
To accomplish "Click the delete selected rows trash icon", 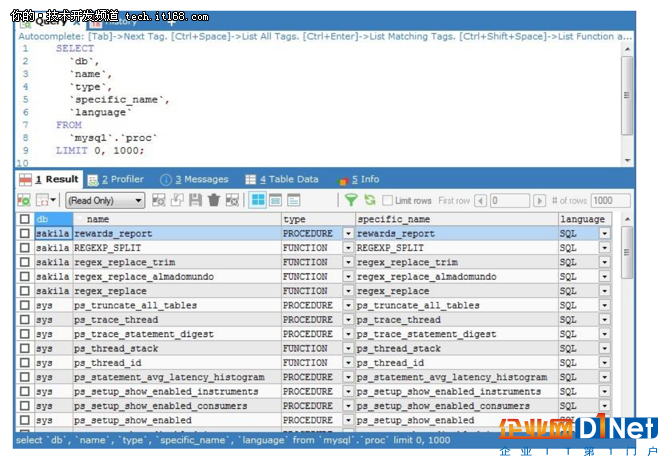I will click(x=214, y=200).
